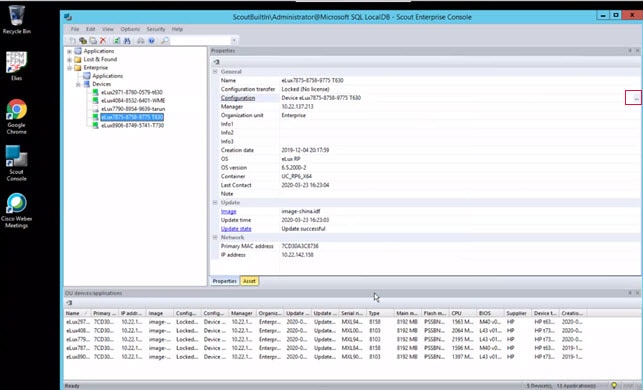The height and width of the screenshot is (390, 643).
Task: Click the Properties pane toolbar icon
Action: [217, 62]
